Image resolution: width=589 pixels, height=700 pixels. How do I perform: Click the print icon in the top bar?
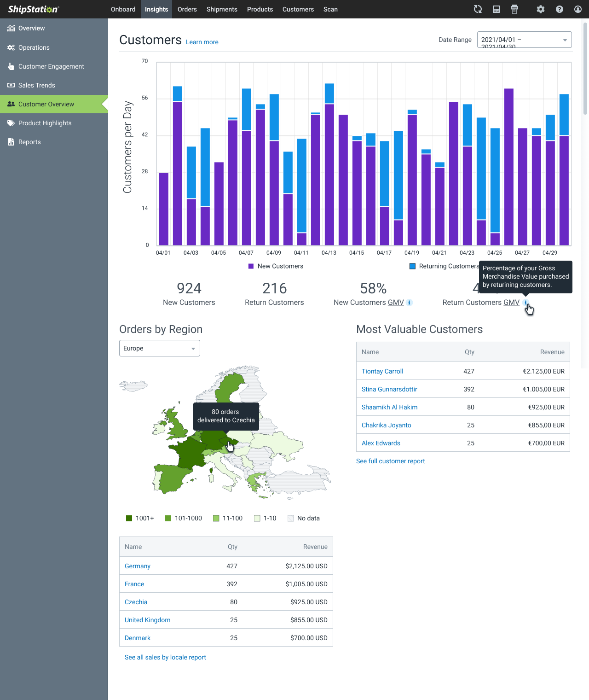coord(514,9)
